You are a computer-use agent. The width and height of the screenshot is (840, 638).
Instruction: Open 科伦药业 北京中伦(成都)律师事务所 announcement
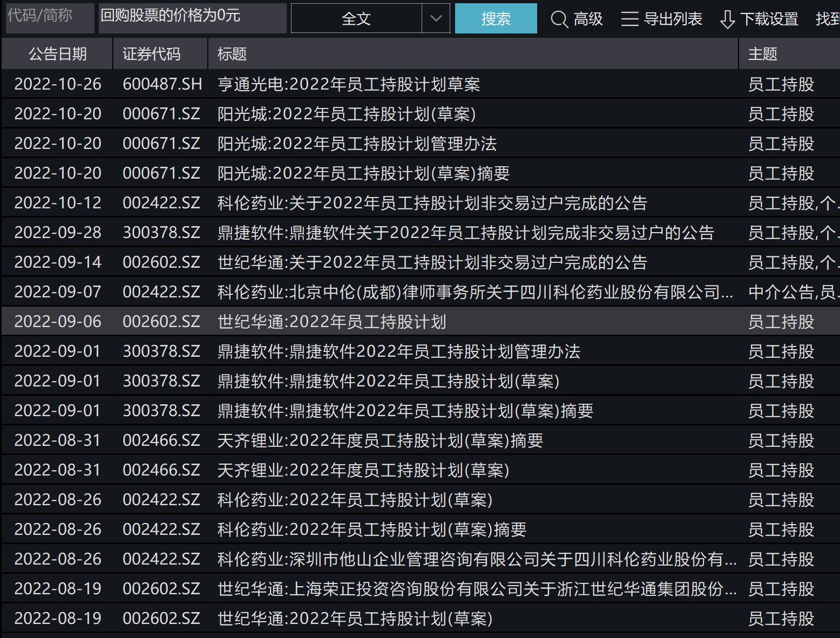[x=475, y=292]
